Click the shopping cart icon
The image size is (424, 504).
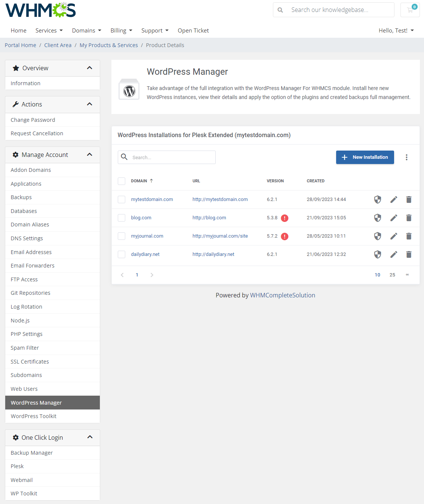(410, 10)
